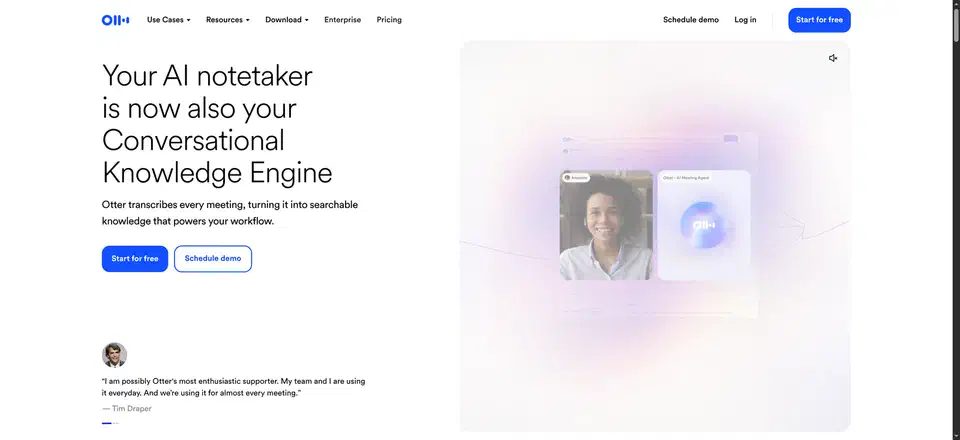Click the Otter orb logo in demo

(x=704, y=225)
